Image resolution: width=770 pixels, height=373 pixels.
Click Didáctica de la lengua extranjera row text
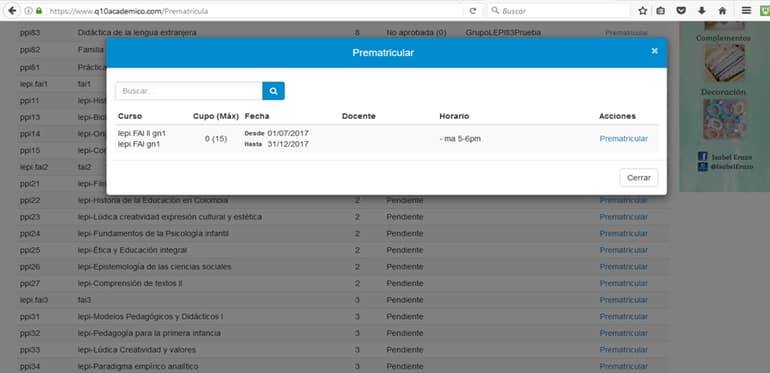pyautogui.click(x=137, y=32)
